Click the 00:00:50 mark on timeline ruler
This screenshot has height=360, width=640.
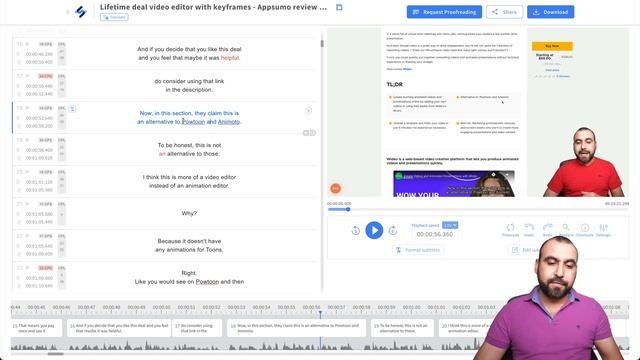[161, 307]
